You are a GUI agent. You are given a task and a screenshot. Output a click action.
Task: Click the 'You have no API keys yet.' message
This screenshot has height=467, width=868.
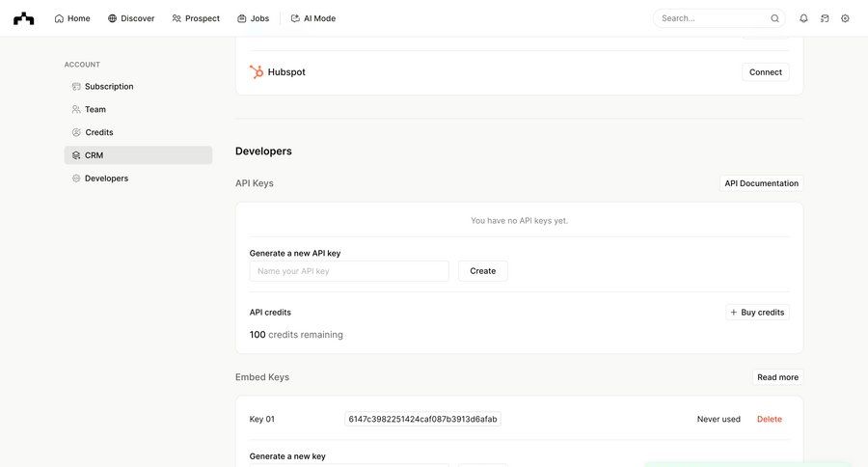pos(519,221)
